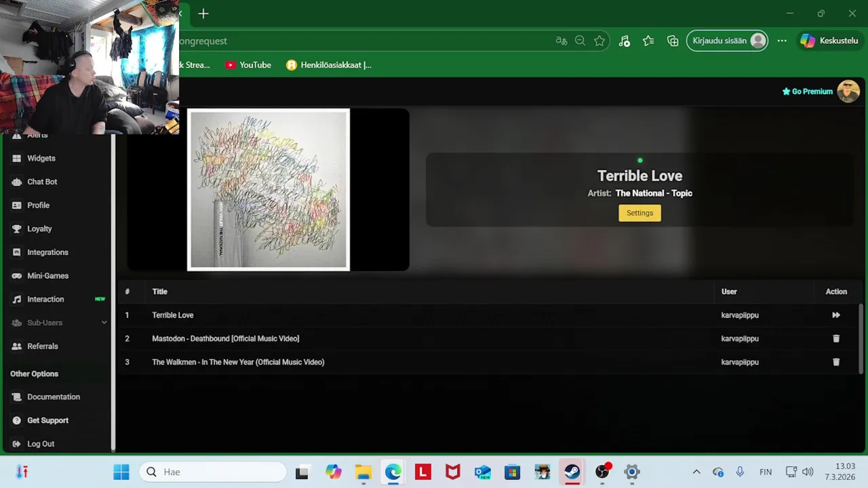Click the sidebar vertical scrollbar
This screenshot has height=488, width=868.
tap(113, 291)
